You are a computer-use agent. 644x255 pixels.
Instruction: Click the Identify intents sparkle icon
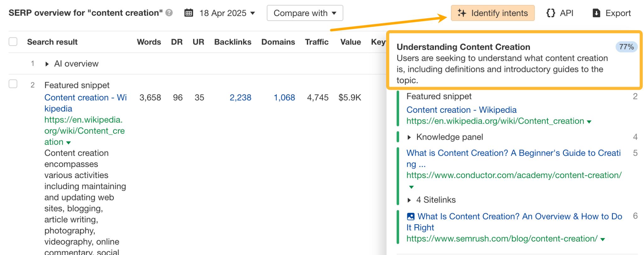click(462, 13)
